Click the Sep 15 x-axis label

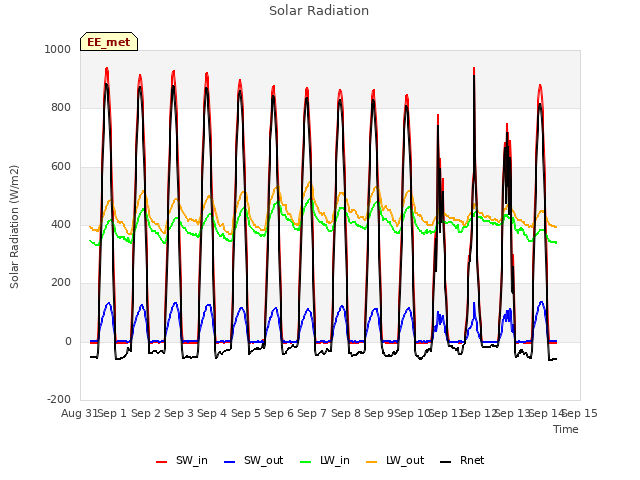[580, 413]
